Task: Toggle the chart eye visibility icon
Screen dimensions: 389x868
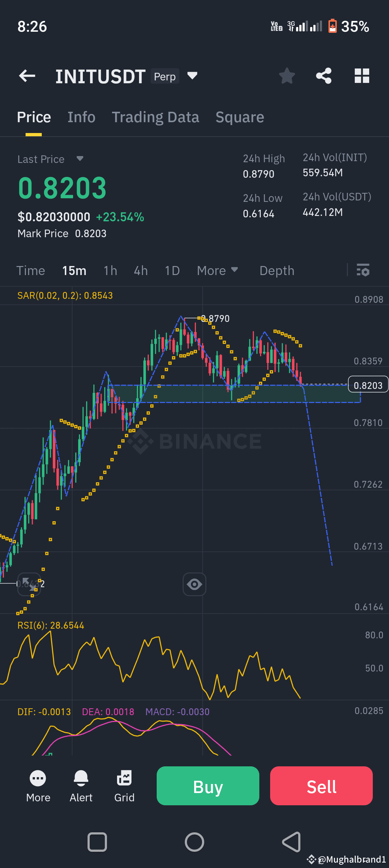Action: point(194,584)
